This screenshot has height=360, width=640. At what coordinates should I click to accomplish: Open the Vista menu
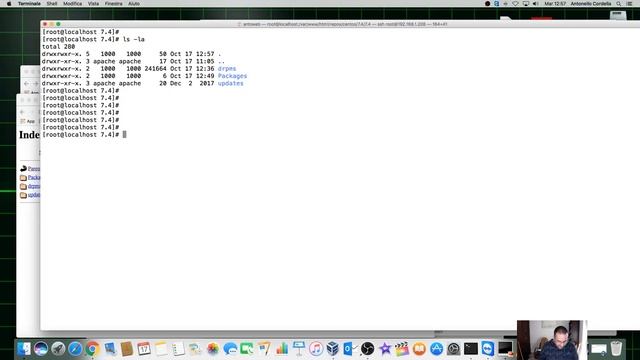point(93,4)
